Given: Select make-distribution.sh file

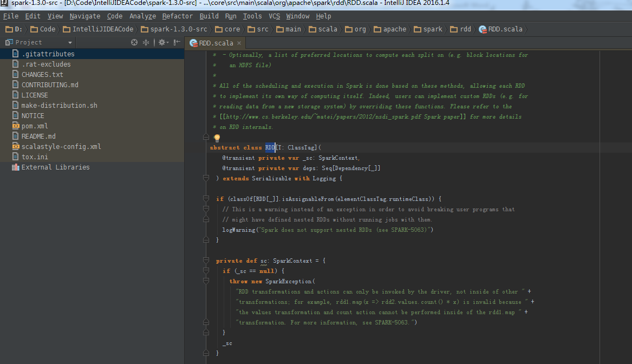Looking at the screenshot, I should [x=92, y=105].
